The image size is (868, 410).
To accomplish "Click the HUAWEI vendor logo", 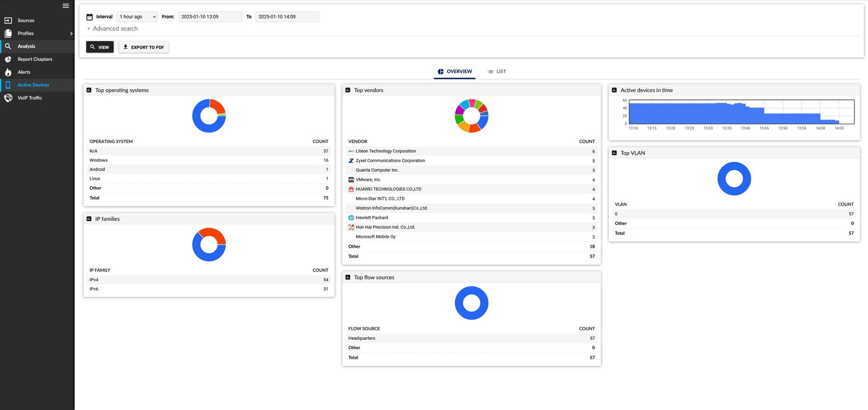I will (351, 189).
